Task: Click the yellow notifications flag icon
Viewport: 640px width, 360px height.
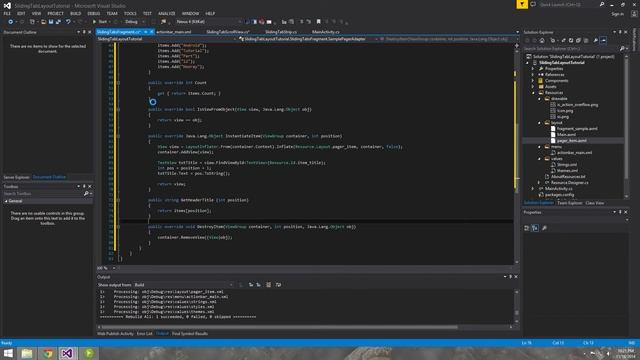Action: pyautogui.click(x=522, y=4)
